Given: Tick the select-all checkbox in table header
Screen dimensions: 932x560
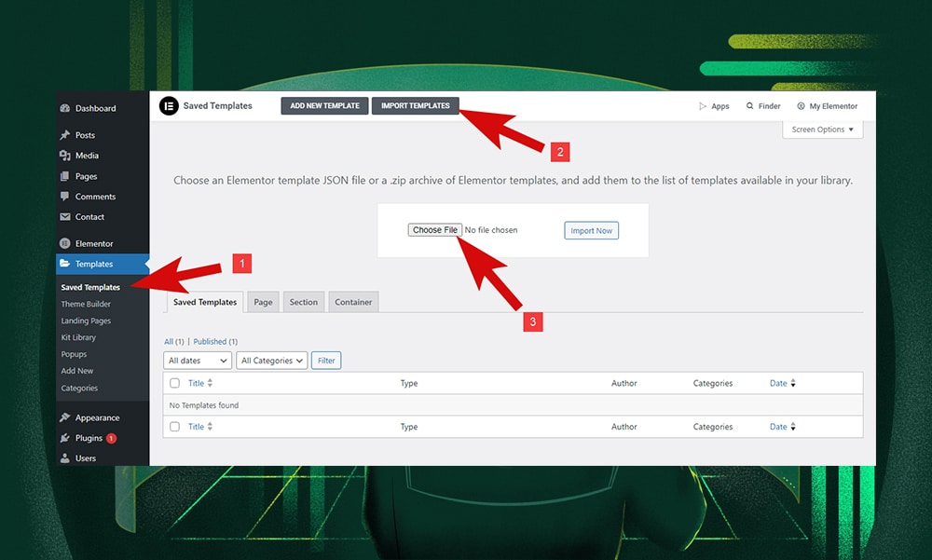Looking at the screenshot, I should [x=174, y=383].
